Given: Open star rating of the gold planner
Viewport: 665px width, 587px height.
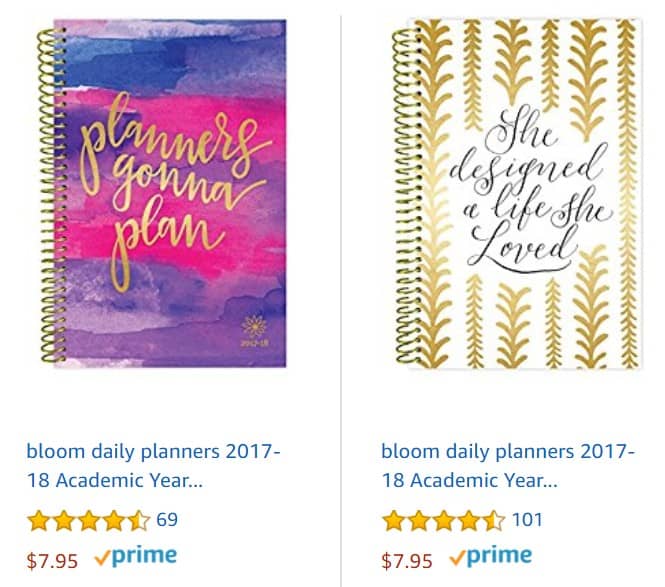Looking at the screenshot, I should click(x=443, y=520).
